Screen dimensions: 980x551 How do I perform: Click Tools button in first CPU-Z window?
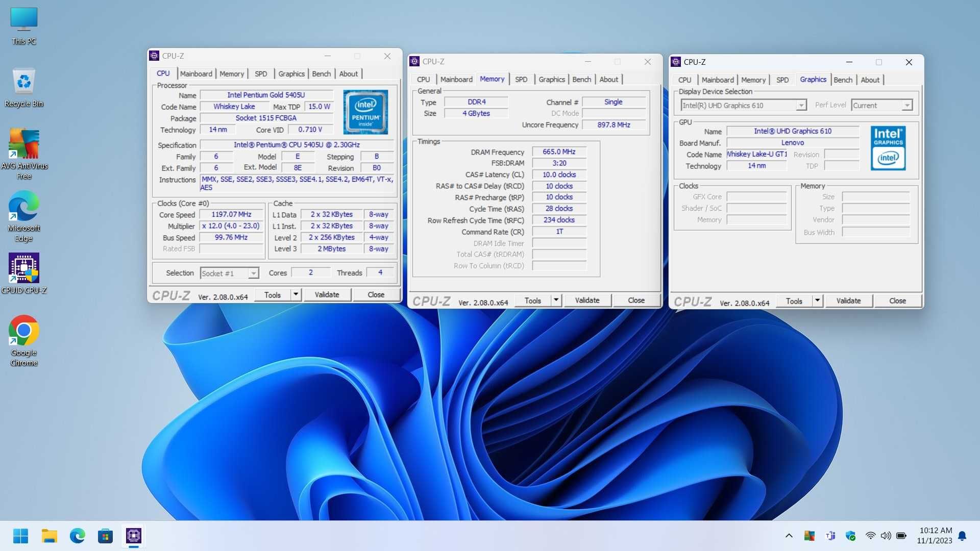point(273,295)
